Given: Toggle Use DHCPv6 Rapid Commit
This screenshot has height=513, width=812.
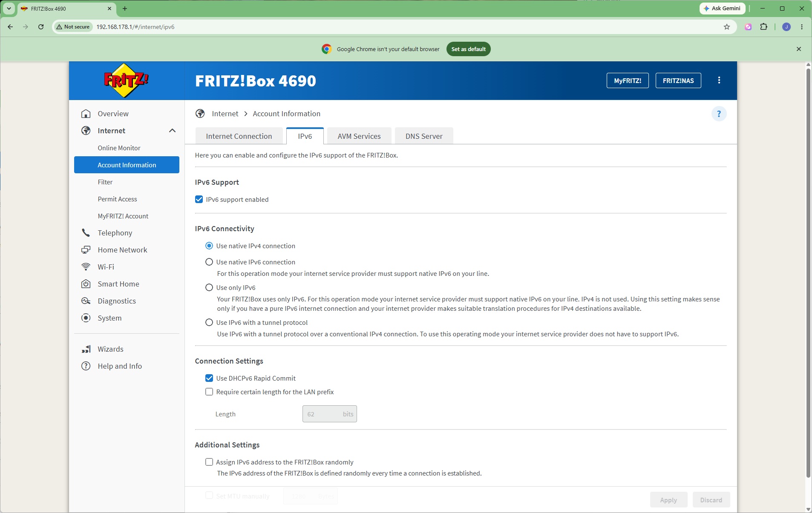Looking at the screenshot, I should (209, 378).
